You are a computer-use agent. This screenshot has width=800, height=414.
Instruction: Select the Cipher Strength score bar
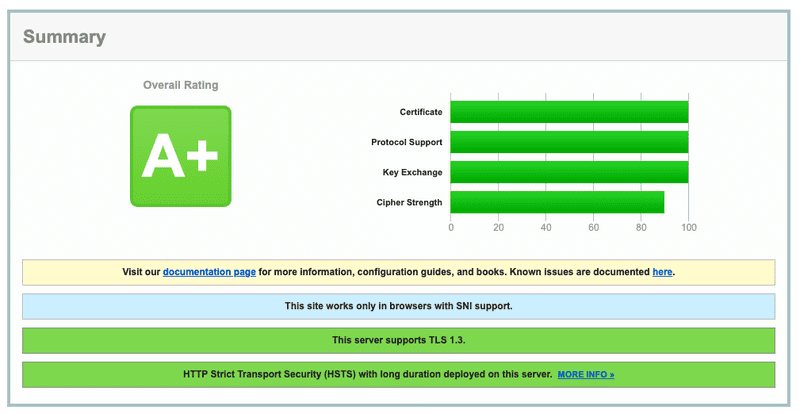(557, 202)
